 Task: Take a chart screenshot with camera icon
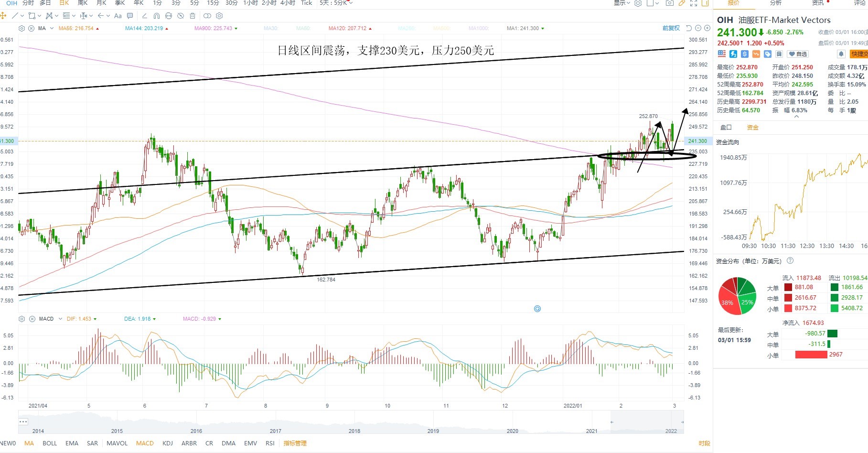click(670, 3)
